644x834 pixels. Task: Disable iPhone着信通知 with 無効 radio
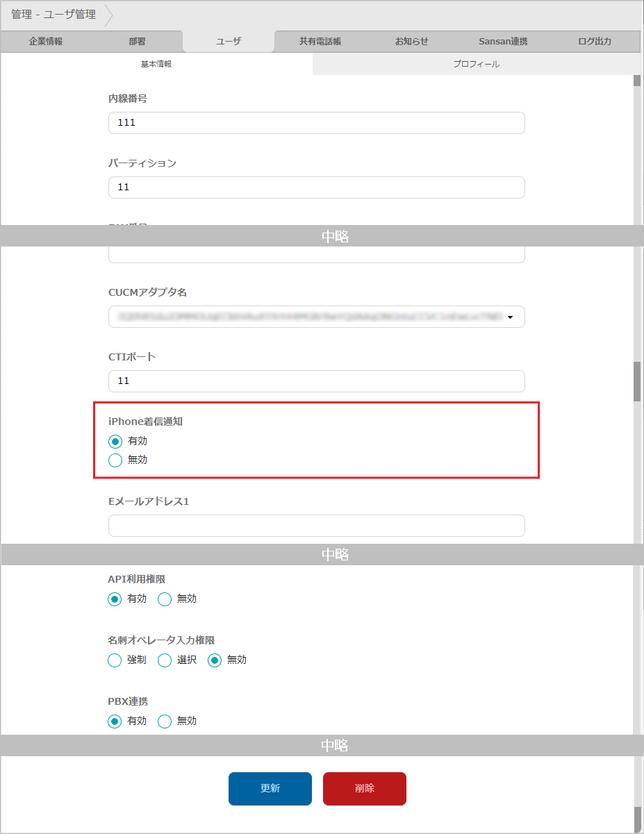coord(115,460)
